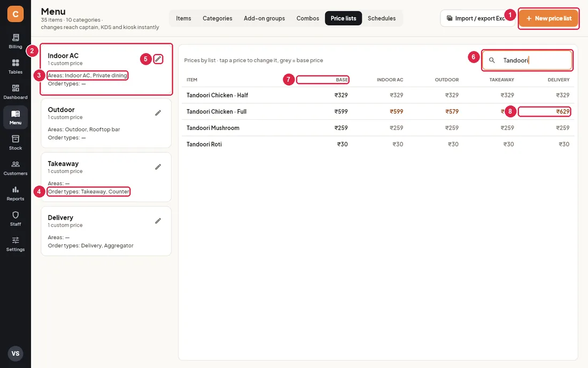
Task: Open Billing in the sidebar
Action: tap(16, 41)
